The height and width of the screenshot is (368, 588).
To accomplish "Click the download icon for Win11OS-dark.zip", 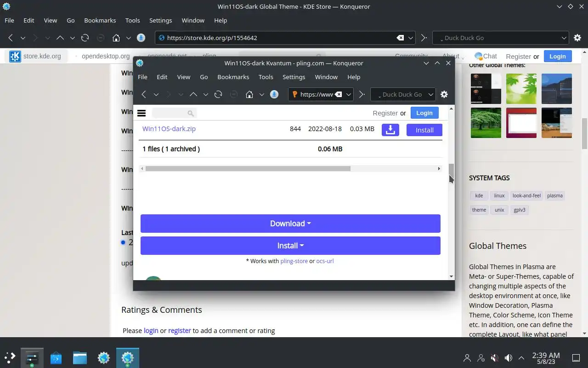I will [390, 130].
